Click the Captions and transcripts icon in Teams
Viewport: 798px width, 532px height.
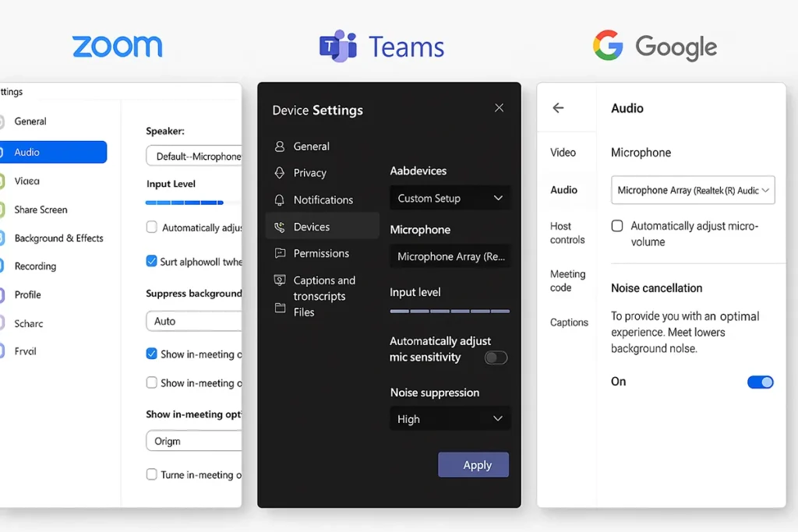pos(280,280)
